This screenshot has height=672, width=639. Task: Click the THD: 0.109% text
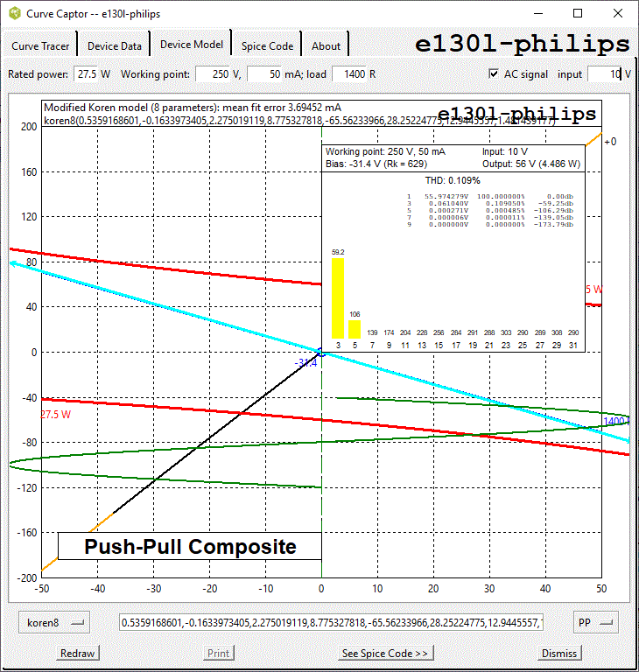coord(453,180)
